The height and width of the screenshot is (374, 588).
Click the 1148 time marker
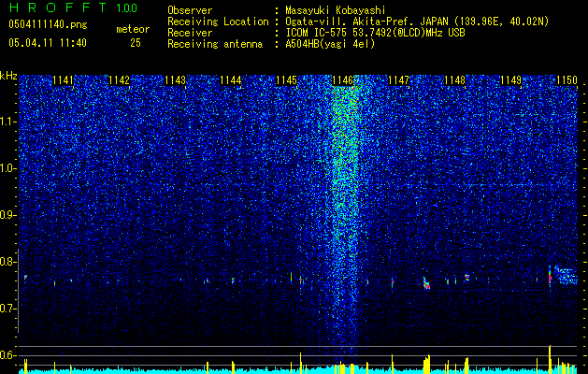pyautogui.click(x=454, y=80)
